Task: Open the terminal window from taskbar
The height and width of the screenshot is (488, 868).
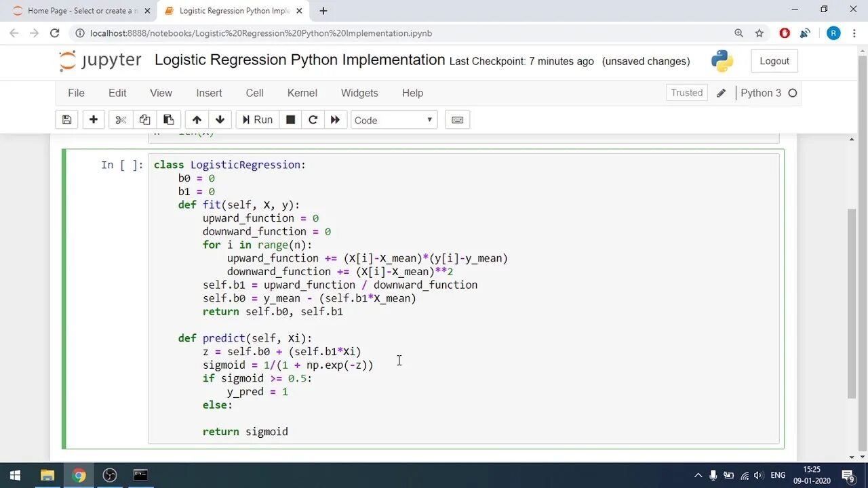Action: [x=140, y=475]
